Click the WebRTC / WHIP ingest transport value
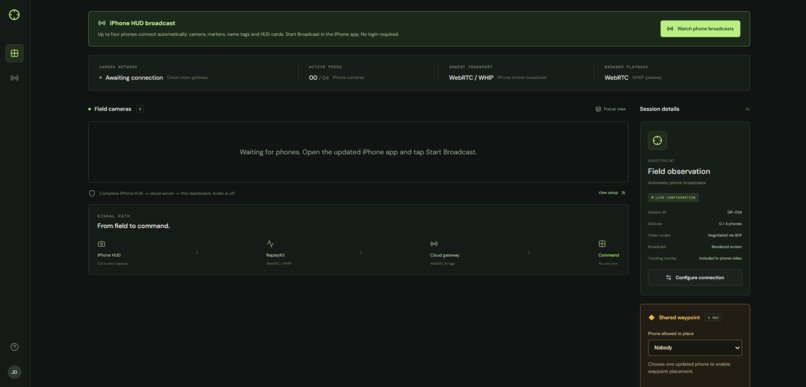806x387 pixels. coord(471,78)
